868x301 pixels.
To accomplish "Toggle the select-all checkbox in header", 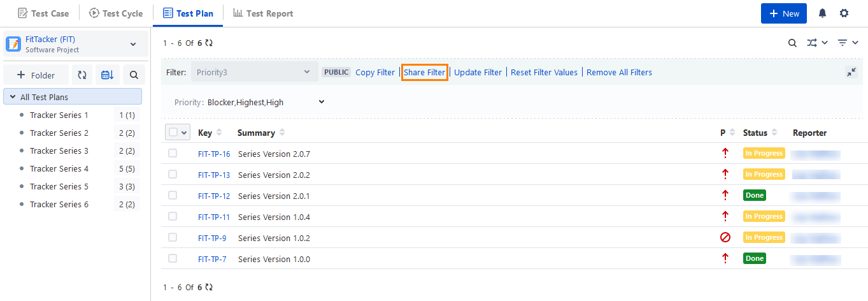I will point(173,132).
